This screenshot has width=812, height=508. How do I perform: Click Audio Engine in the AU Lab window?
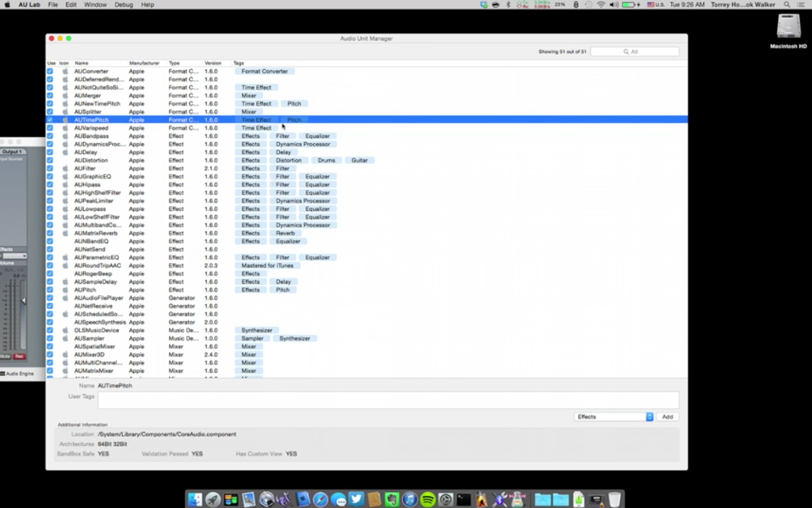(18, 374)
